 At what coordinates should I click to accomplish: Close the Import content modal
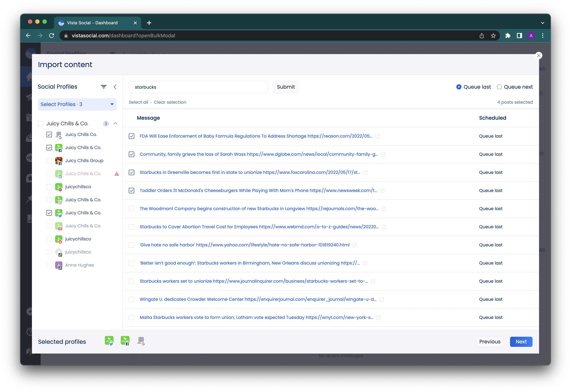[x=539, y=55]
